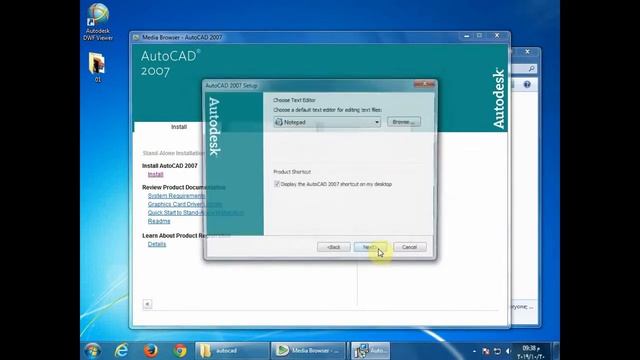640x360 pixels.
Task: Open the Autodesk DWF Viewer desktop shortcut
Action: pos(98,22)
